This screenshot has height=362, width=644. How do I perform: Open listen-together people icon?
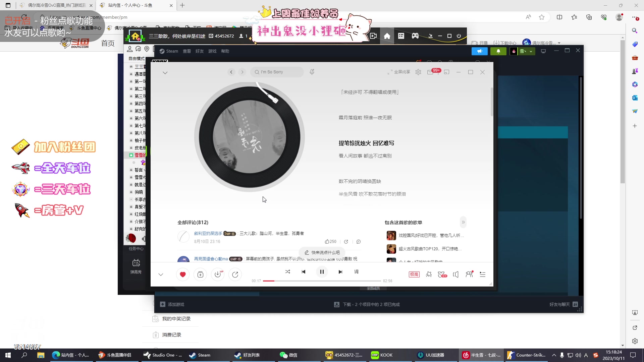469,274
